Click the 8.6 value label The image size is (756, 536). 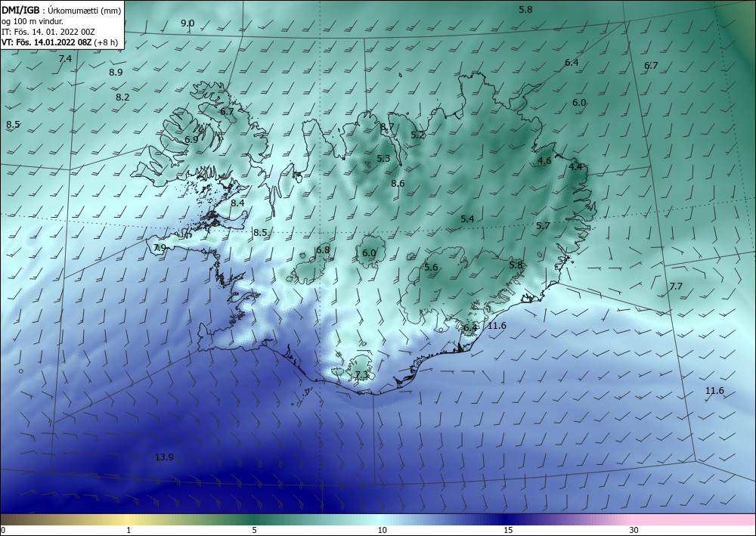pos(398,183)
